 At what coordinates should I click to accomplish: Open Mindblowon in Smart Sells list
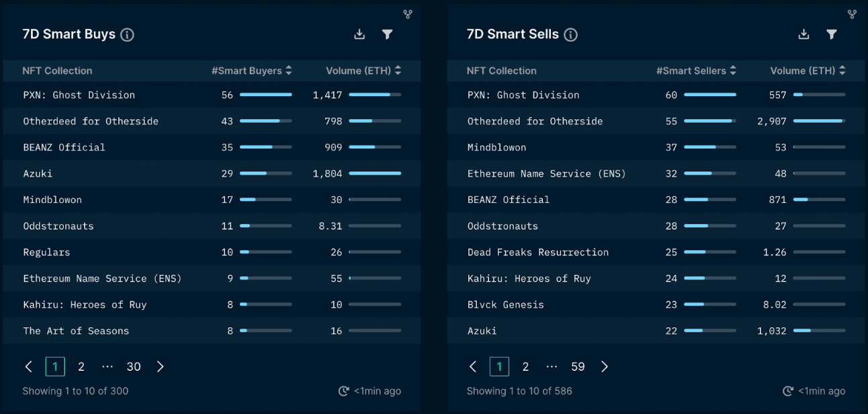tap(497, 147)
